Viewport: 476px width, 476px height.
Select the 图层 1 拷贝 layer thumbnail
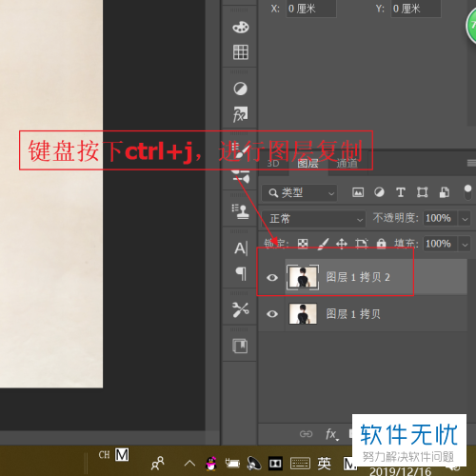pos(303,314)
